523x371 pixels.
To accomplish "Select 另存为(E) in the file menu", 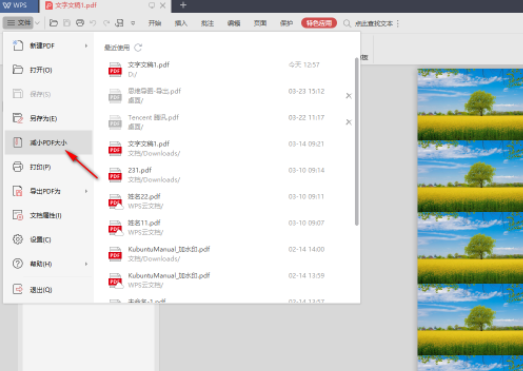I will click(48, 118).
